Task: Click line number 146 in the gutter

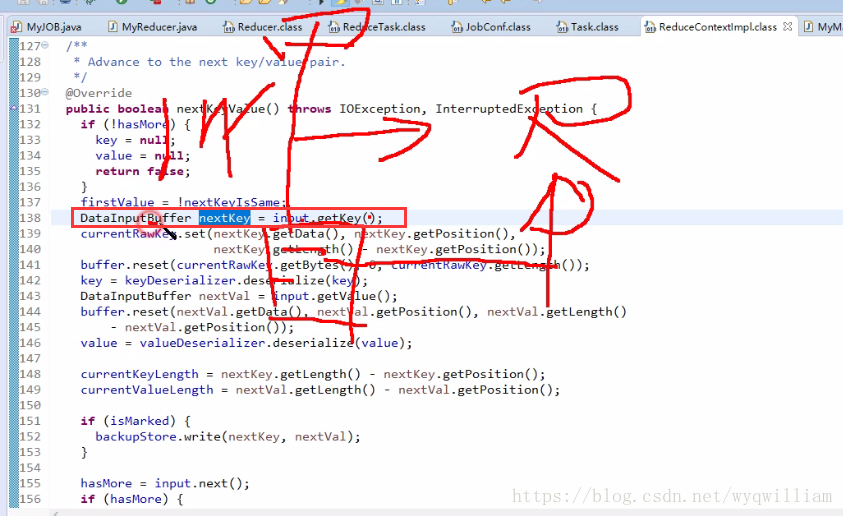Action: click(30, 343)
